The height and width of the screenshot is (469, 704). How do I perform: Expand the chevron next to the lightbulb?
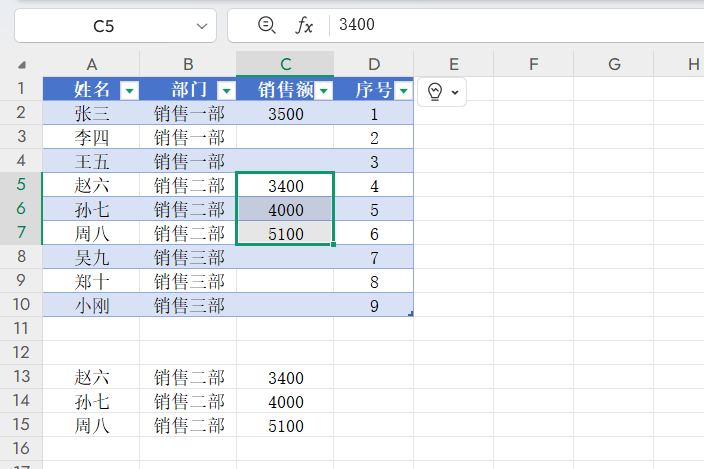(456, 92)
